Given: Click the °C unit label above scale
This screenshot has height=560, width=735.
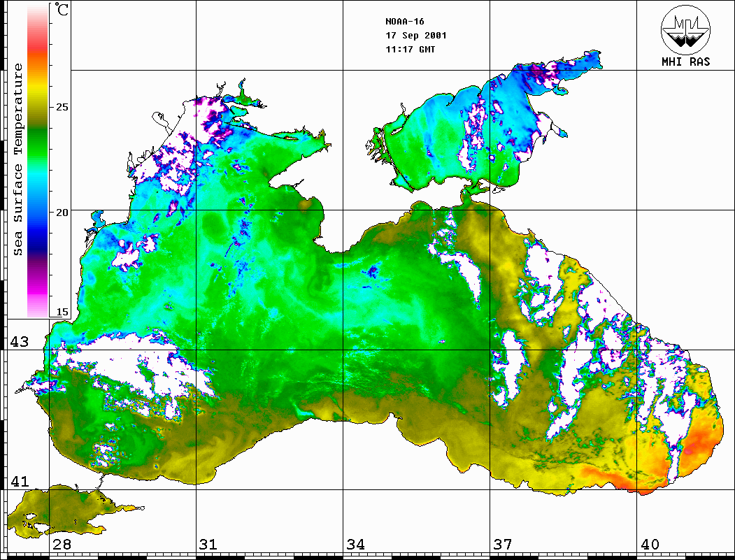Looking at the screenshot, I should (x=62, y=9).
